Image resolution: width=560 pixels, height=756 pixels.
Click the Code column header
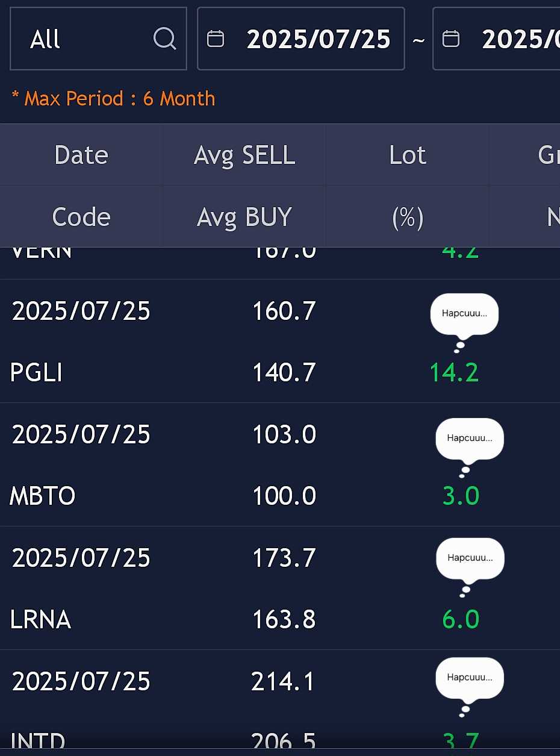pyautogui.click(x=81, y=217)
